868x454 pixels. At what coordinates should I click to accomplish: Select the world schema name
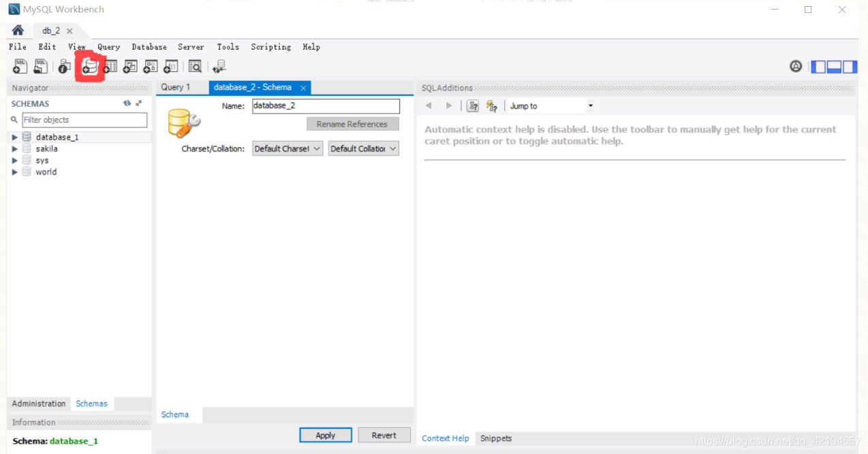46,172
